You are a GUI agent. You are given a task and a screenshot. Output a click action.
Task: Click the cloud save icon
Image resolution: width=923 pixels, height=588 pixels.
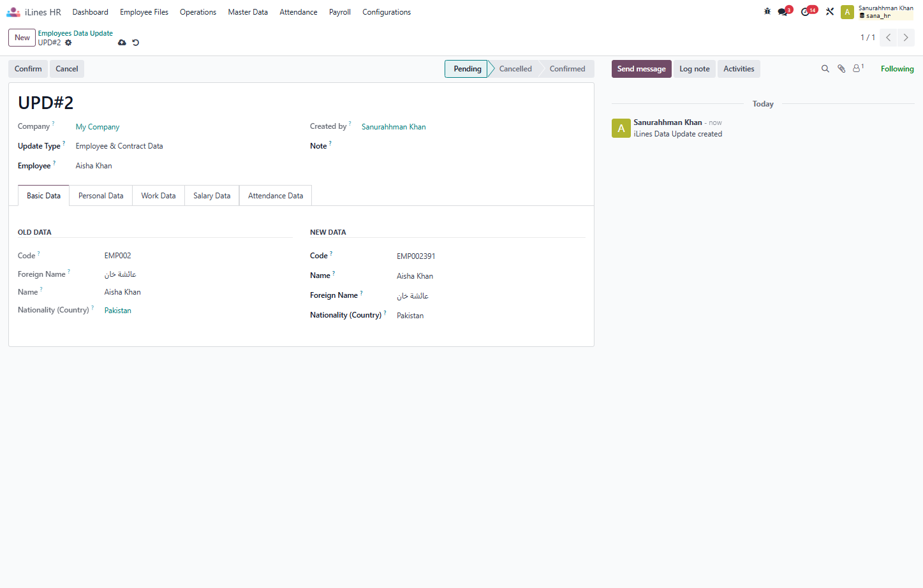coord(122,43)
